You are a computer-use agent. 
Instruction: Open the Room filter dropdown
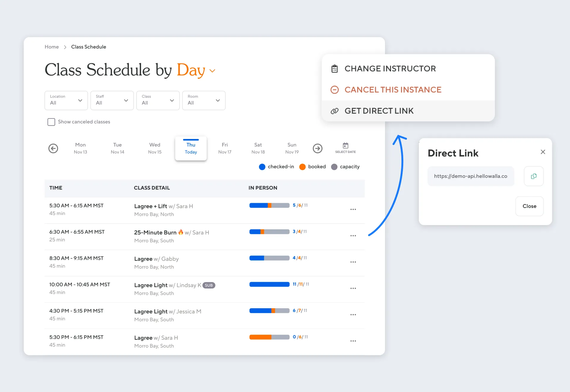click(x=204, y=100)
